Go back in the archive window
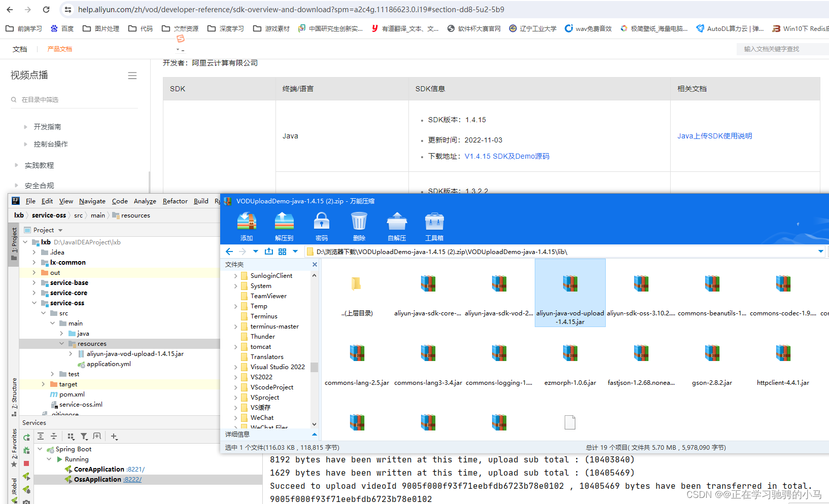This screenshot has height=504, width=829. tap(229, 251)
